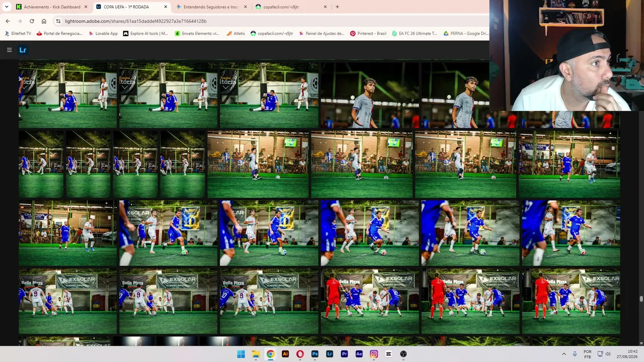Launch Adobe Illustrator from the taskbar
The height and width of the screenshot is (362, 644).
[x=285, y=354]
